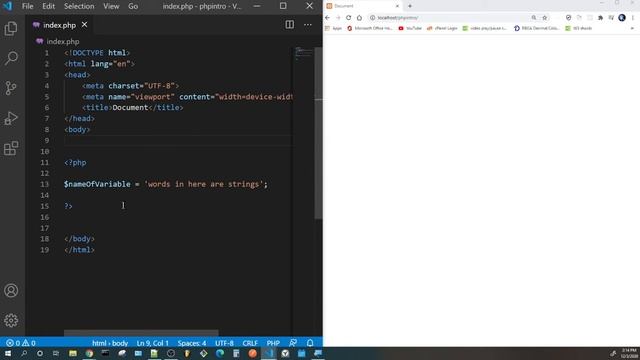
Task: Open the View menu
Action: click(111, 6)
